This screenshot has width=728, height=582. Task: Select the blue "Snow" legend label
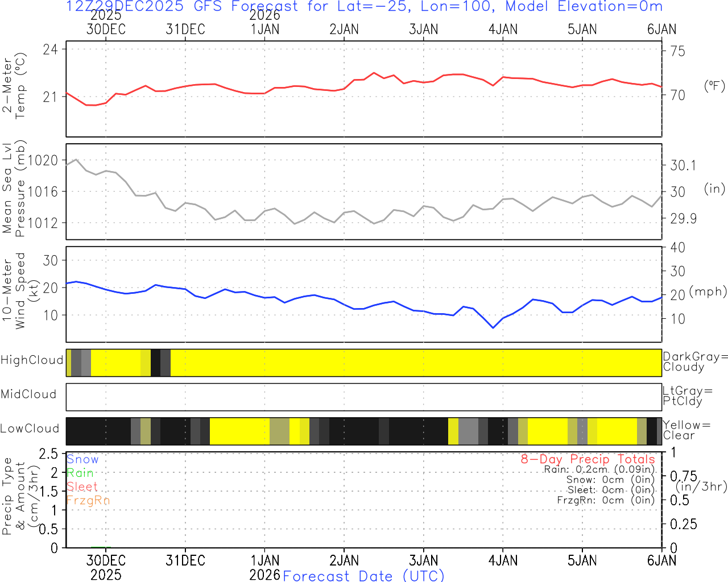pyautogui.click(x=82, y=459)
